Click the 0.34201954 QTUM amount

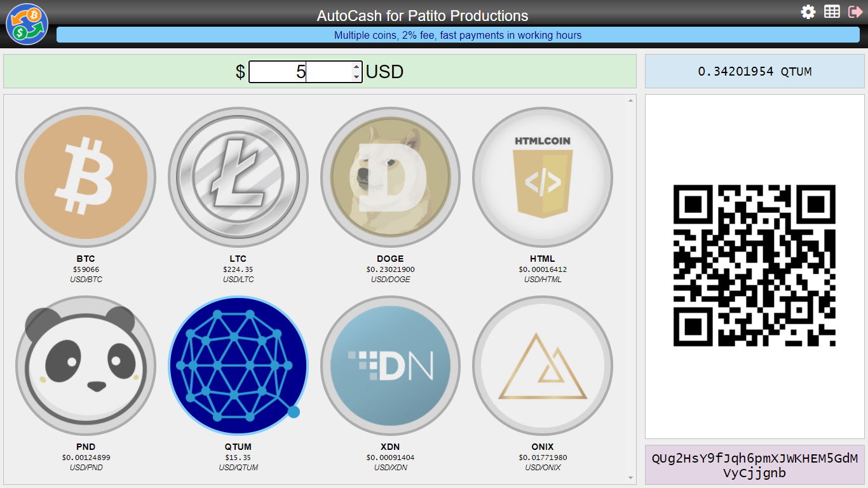[755, 71]
